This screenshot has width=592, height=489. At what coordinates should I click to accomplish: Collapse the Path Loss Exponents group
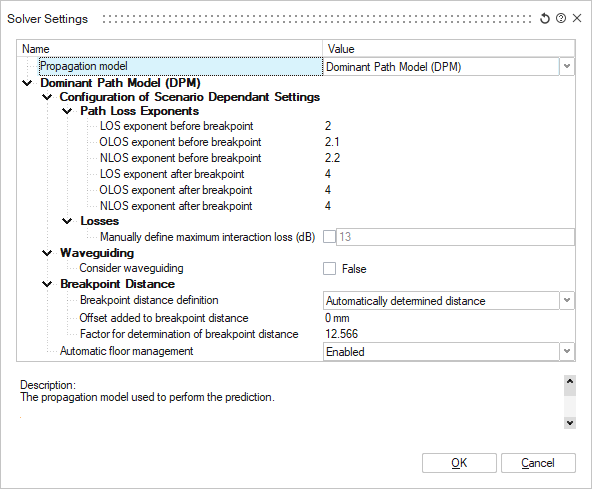click(x=67, y=111)
